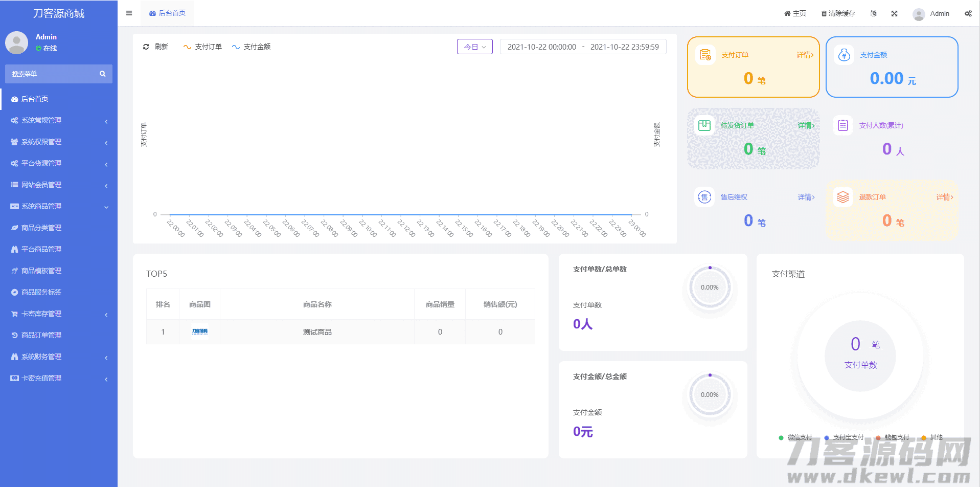Click the search magnifier in sidebar
The height and width of the screenshot is (487, 980).
coord(103,74)
